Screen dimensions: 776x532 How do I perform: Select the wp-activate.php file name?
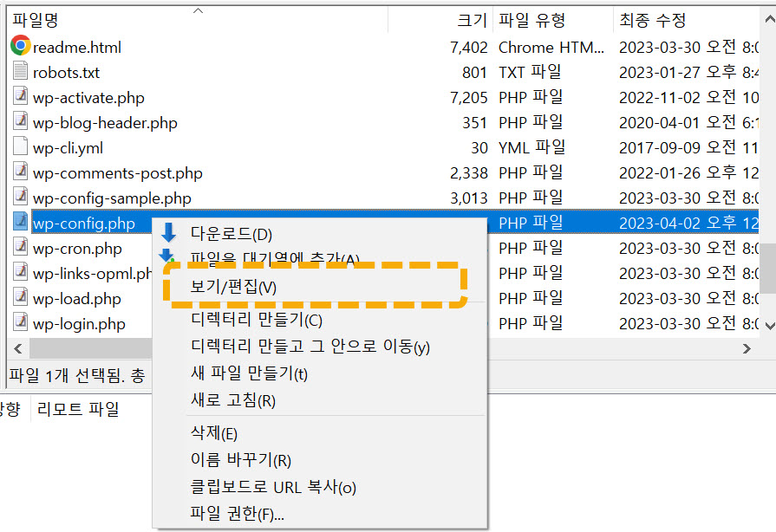click(x=88, y=98)
